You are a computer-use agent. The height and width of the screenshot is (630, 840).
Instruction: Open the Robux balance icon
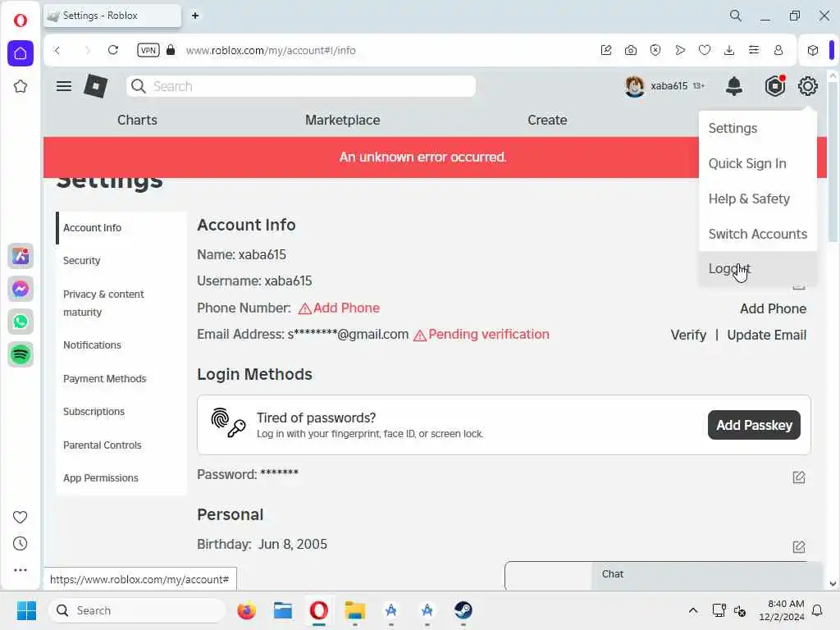point(774,85)
